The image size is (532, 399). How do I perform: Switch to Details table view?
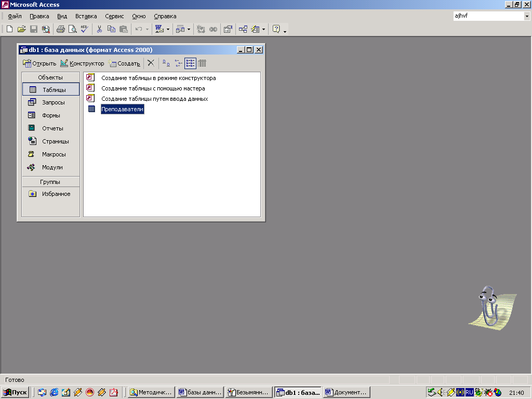click(202, 63)
